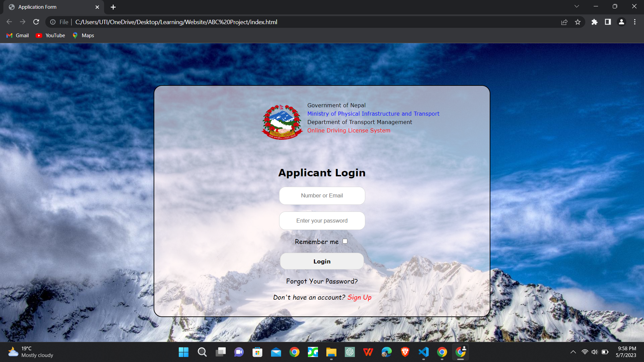Follow the Sign Up link
644x362 pixels.
coord(359,297)
